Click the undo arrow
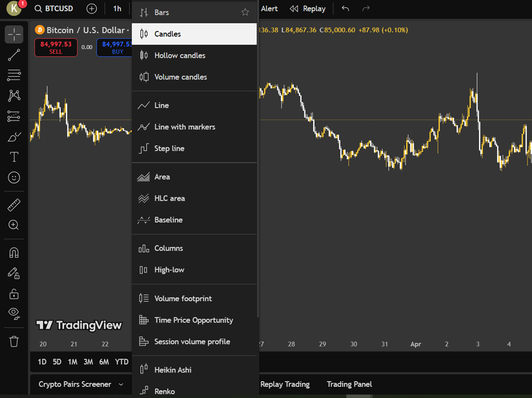532x398 pixels. point(345,9)
